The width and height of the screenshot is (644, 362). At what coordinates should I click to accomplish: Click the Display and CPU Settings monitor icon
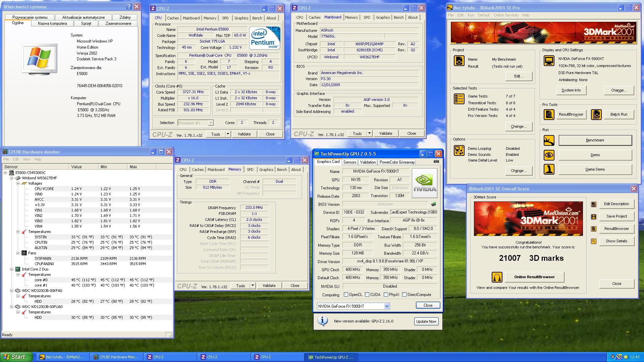549,61
